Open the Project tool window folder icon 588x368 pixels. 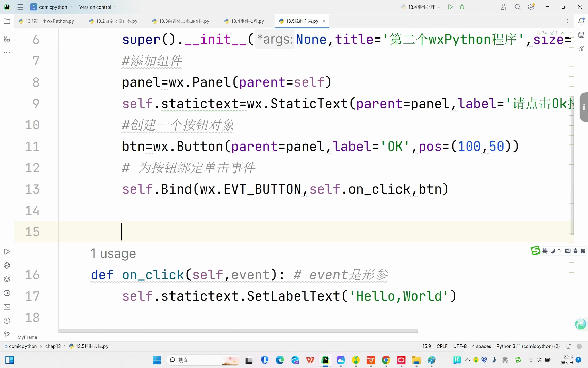coord(7,21)
